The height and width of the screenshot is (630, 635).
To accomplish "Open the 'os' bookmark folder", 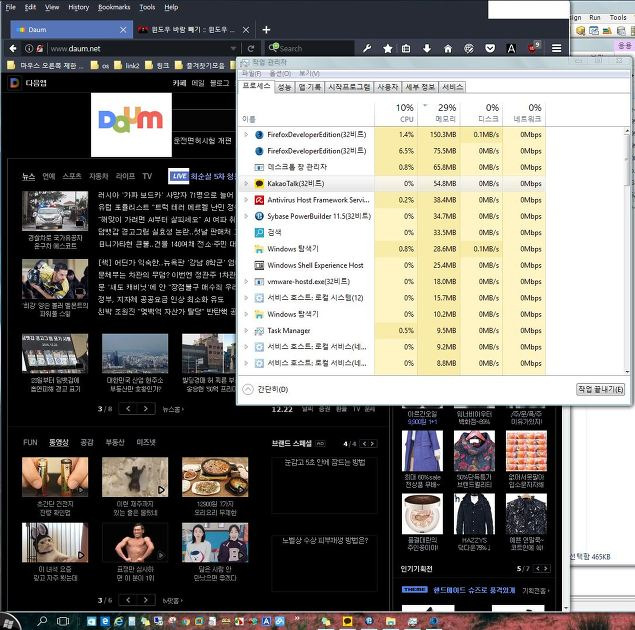I will coord(100,65).
